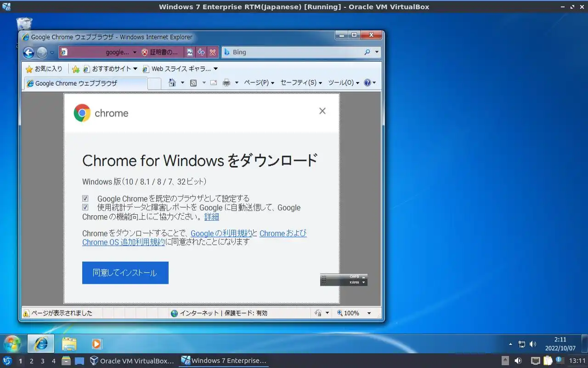The width and height of the screenshot is (588, 368).
Task: Select Windows 7 Enterprise host taskbar entry
Action: click(224, 361)
